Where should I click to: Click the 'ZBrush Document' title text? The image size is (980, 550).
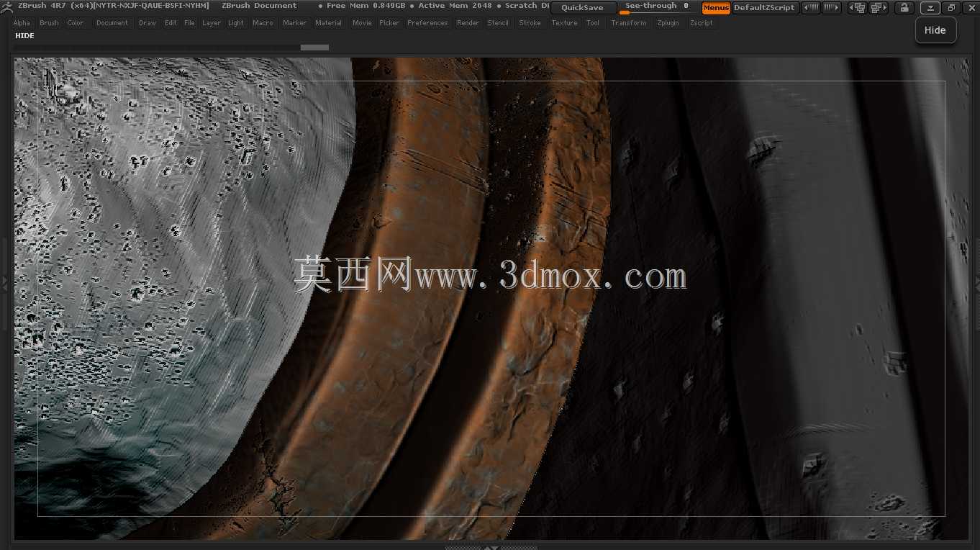pos(259,6)
